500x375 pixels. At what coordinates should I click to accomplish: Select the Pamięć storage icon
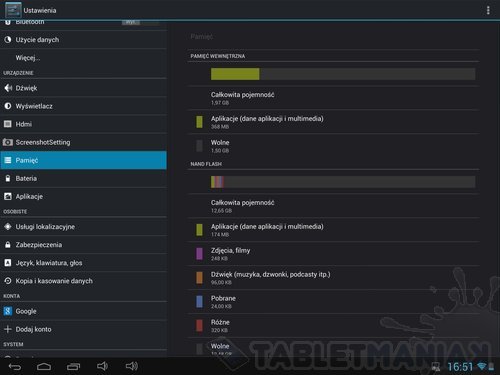[x=8, y=160]
